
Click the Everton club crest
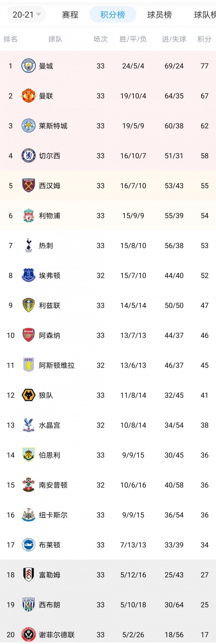click(28, 275)
